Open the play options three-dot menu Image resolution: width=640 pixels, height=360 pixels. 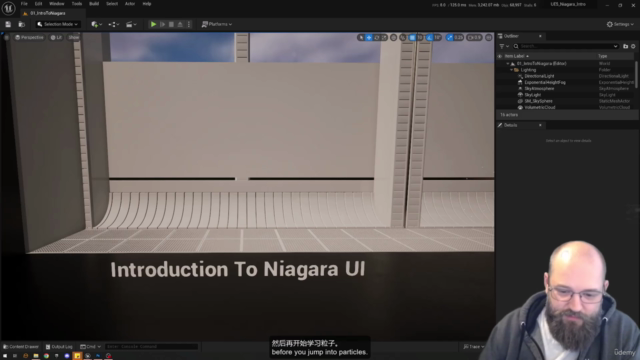(189, 24)
